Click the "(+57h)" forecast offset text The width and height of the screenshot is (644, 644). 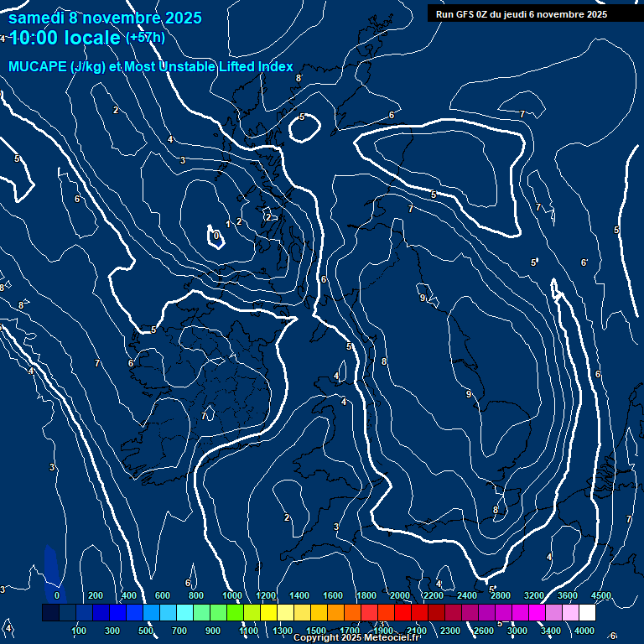[x=145, y=38]
